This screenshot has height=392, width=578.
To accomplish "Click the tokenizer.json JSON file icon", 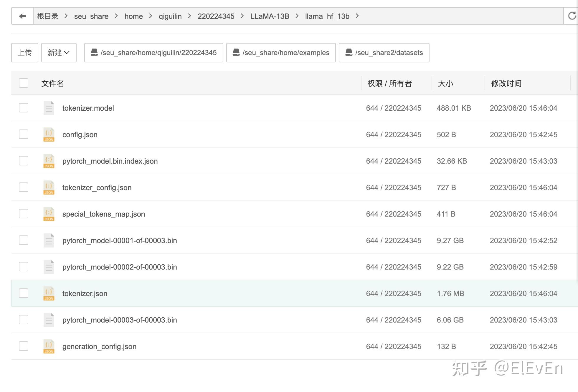I will coord(49,293).
